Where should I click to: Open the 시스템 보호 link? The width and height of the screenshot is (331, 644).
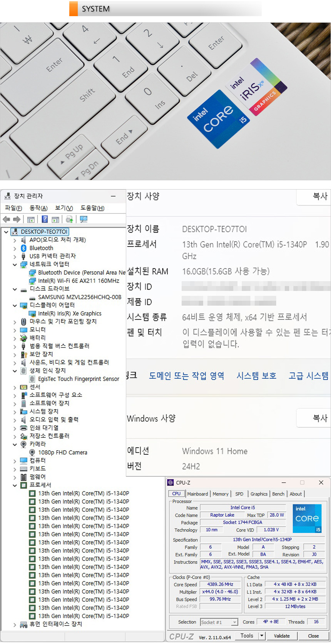pyautogui.click(x=256, y=376)
